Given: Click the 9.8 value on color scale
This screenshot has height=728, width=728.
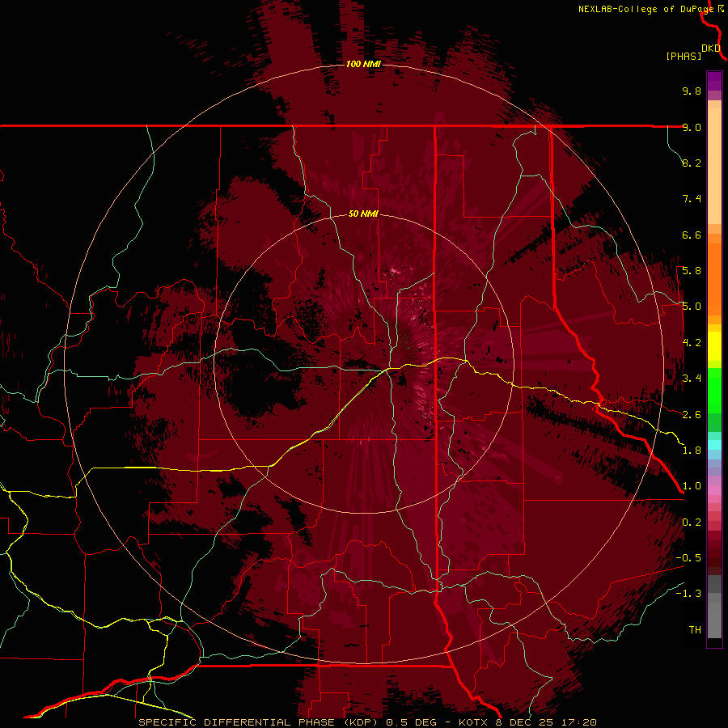Looking at the screenshot, I should [692, 91].
